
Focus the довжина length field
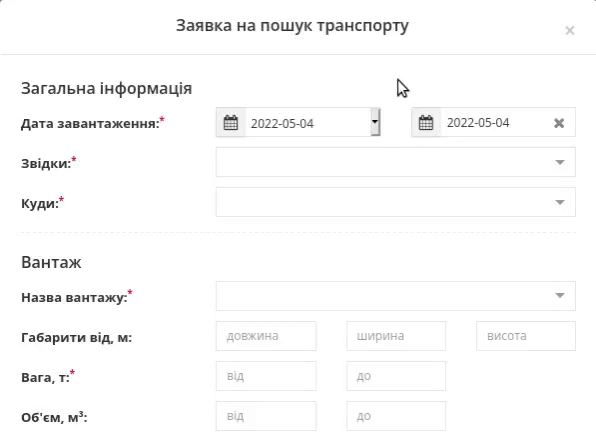[266, 336]
